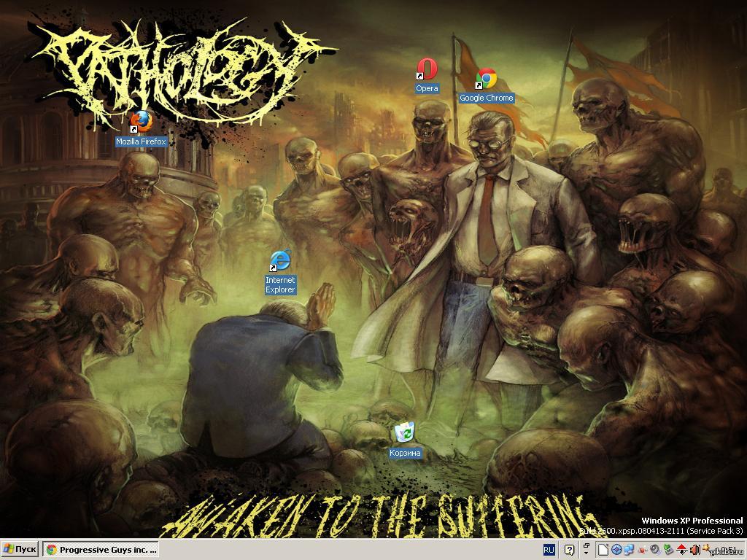This screenshot has width=747, height=560.
Task: Click the help question mark on language bar
Action: (x=569, y=550)
